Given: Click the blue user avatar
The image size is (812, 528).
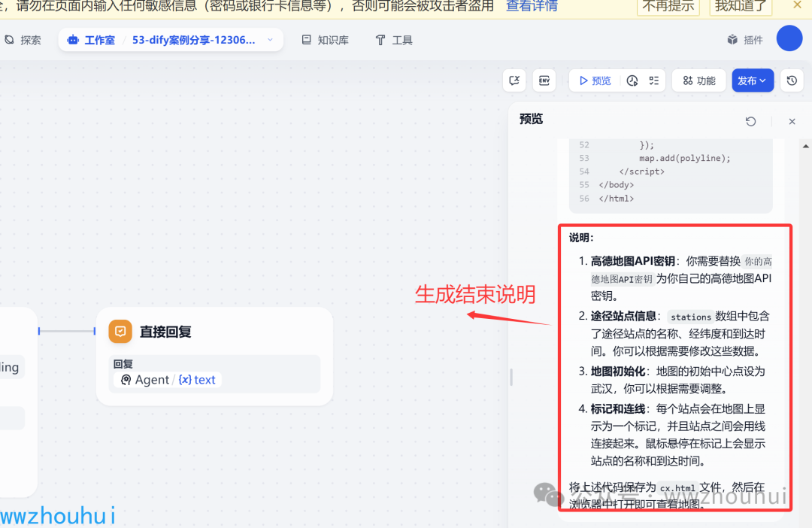Looking at the screenshot, I should [x=789, y=38].
